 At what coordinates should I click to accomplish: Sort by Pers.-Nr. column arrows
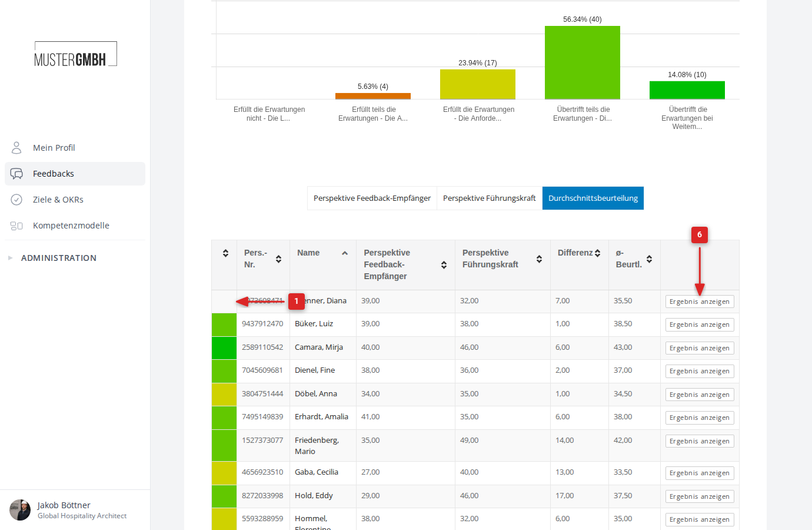(278, 259)
